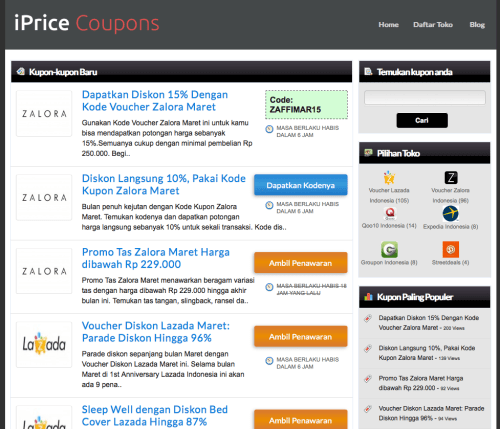Open Voucher Lazada Indonesia (105) link

[x=389, y=195]
